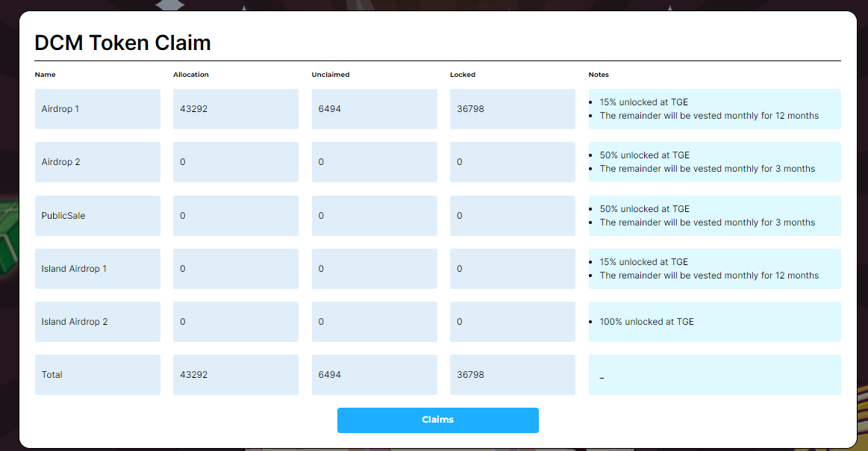
Task: Click Island Airdrop 2 locked cell showing 0
Action: coord(513,322)
